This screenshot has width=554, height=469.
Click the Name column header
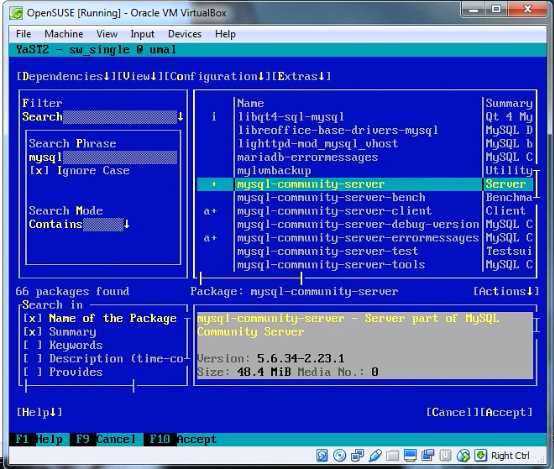point(251,103)
